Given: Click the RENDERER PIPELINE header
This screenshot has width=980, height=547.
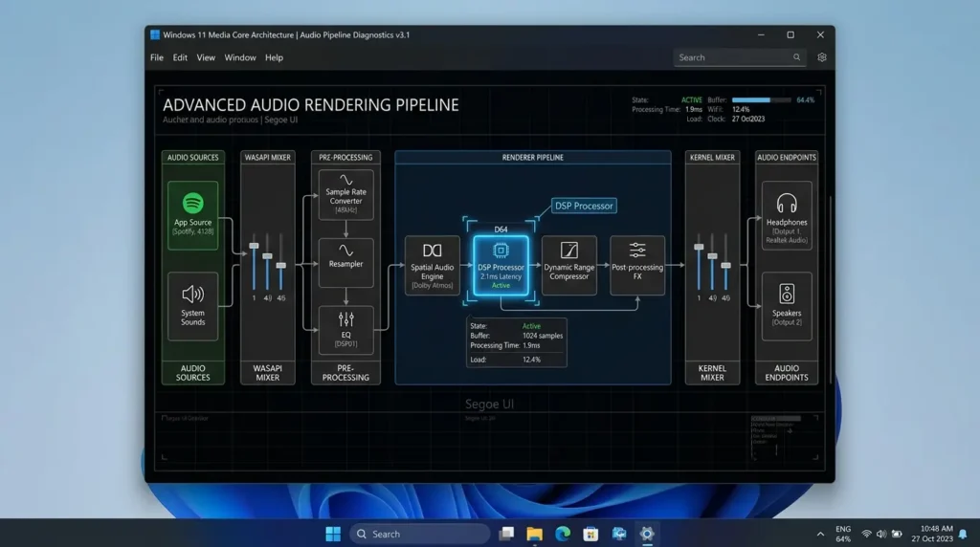Looking at the screenshot, I should 532,158.
